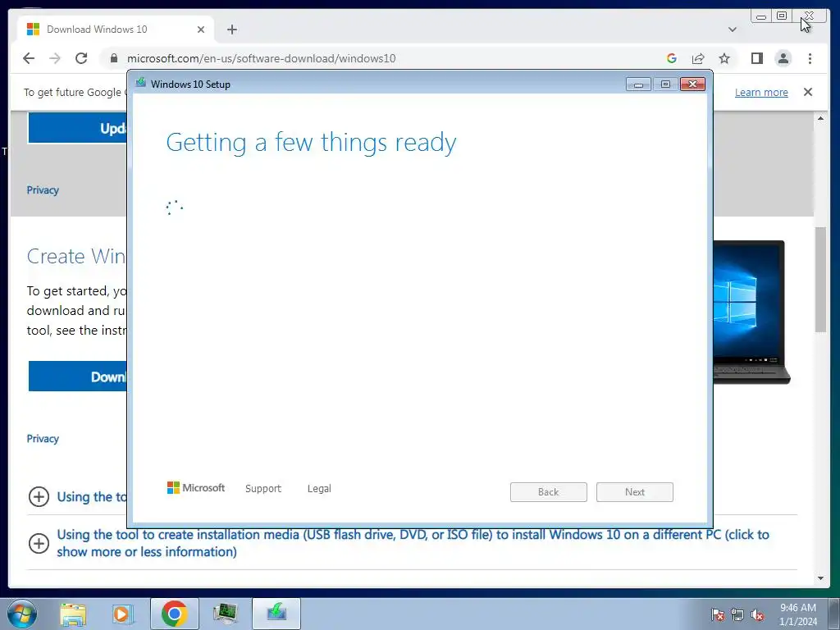Click the blue Update now button
The height and width of the screenshot is (630, 840).
(78, 128)
